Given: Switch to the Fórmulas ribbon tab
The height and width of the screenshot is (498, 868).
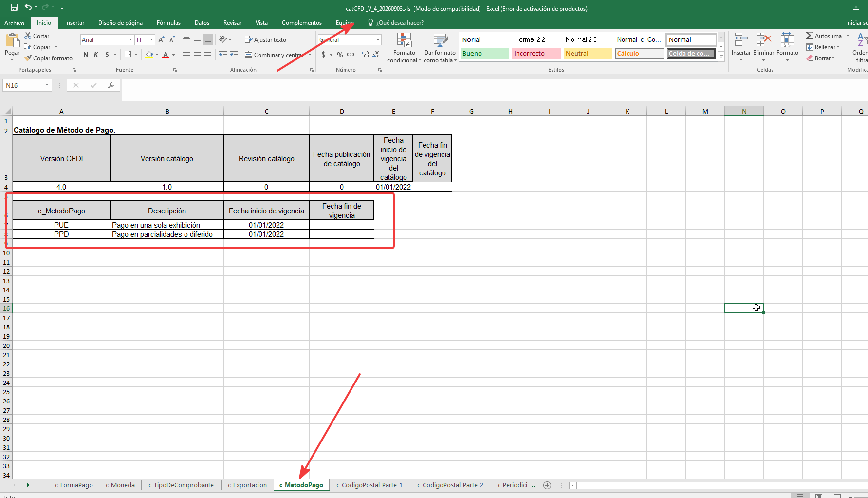Looking at the screenshot, I should (x=168, y=23).
